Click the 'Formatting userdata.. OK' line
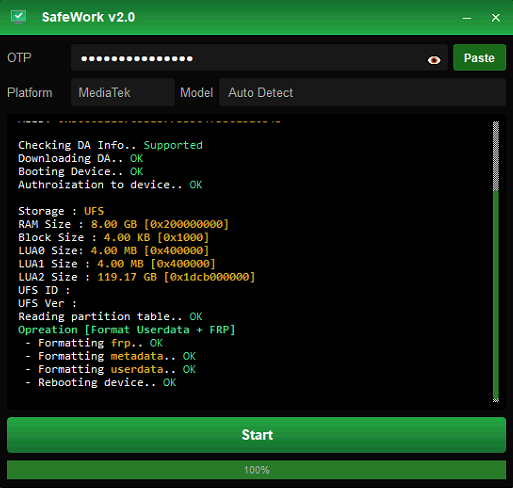Screen dimensions: 513x488 110,369
